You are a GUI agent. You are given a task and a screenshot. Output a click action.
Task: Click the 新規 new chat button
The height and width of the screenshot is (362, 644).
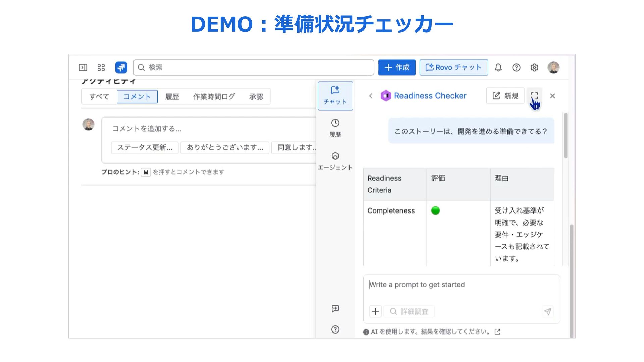[505, 96]
